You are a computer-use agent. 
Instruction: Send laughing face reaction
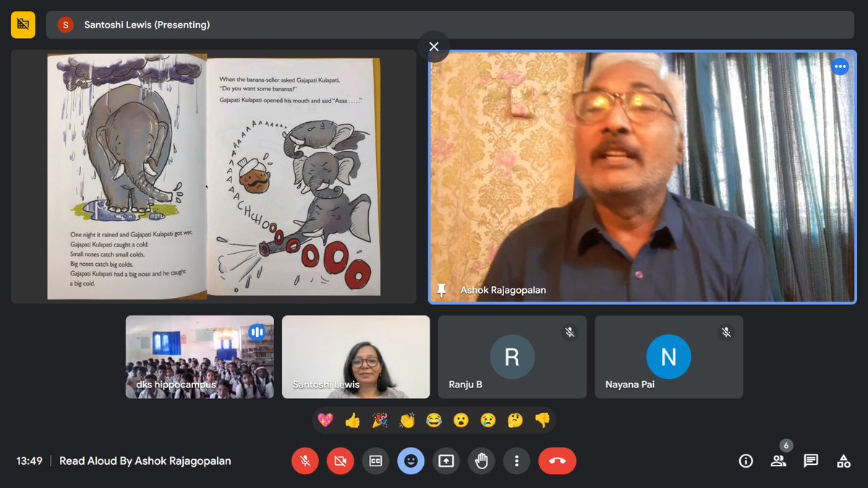point(434,420)
